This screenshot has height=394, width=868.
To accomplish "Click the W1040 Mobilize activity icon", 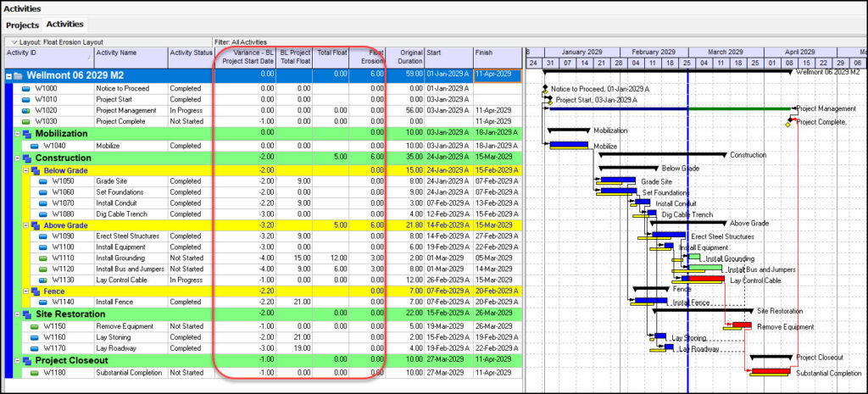I will (x=34, y=146).
